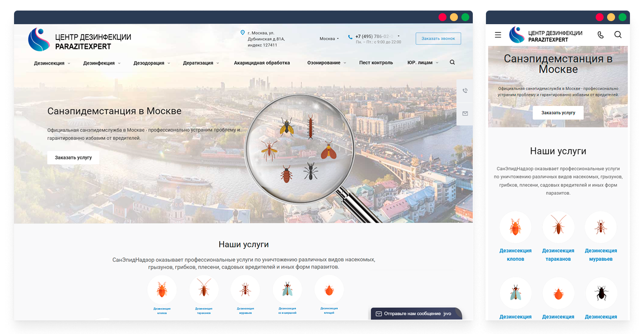Click the cockroach icon in mobile services grid

(558, 227)
